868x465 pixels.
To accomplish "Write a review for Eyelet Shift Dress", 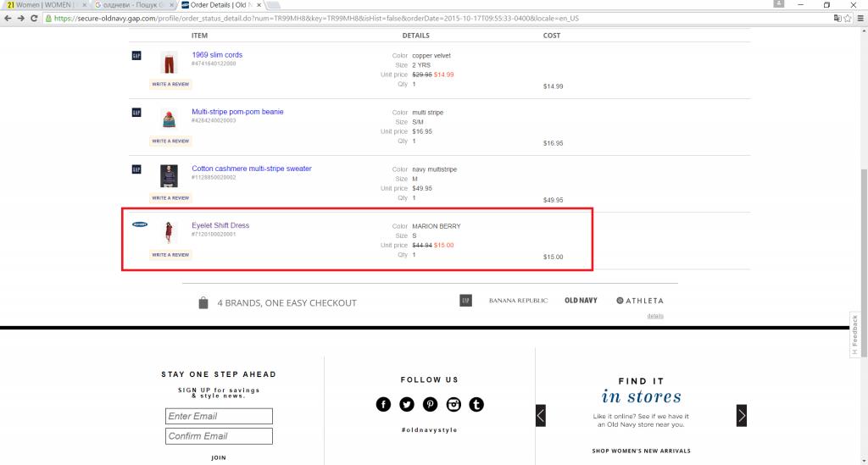I will coord(170,255).
